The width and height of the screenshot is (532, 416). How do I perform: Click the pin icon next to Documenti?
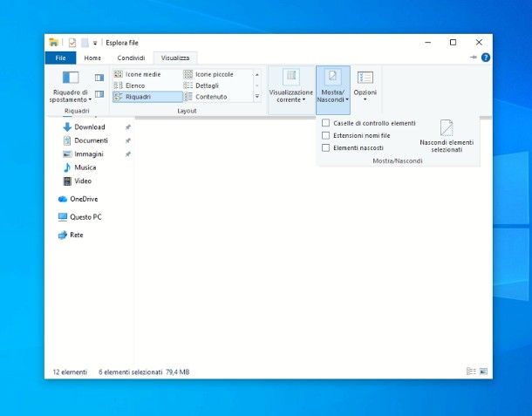click(x=128, y=140)
